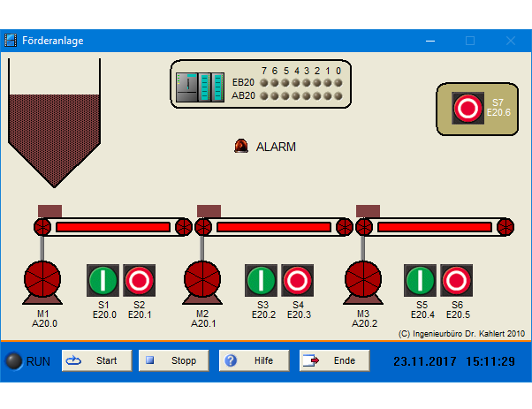Click EB20 bit 0 indicator LED
Viewport: 532px width, 409px height.
(x=338, y=83)
